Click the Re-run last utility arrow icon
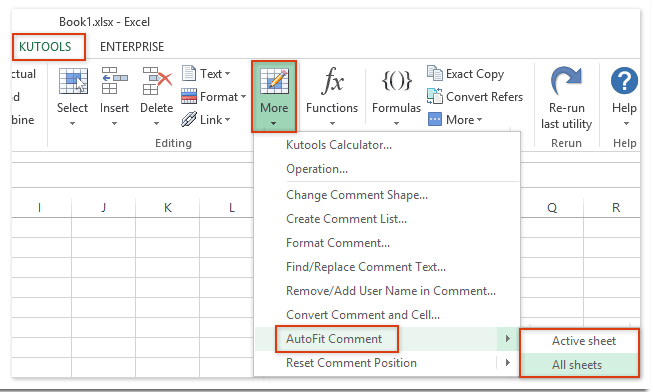 pos(566,81)
